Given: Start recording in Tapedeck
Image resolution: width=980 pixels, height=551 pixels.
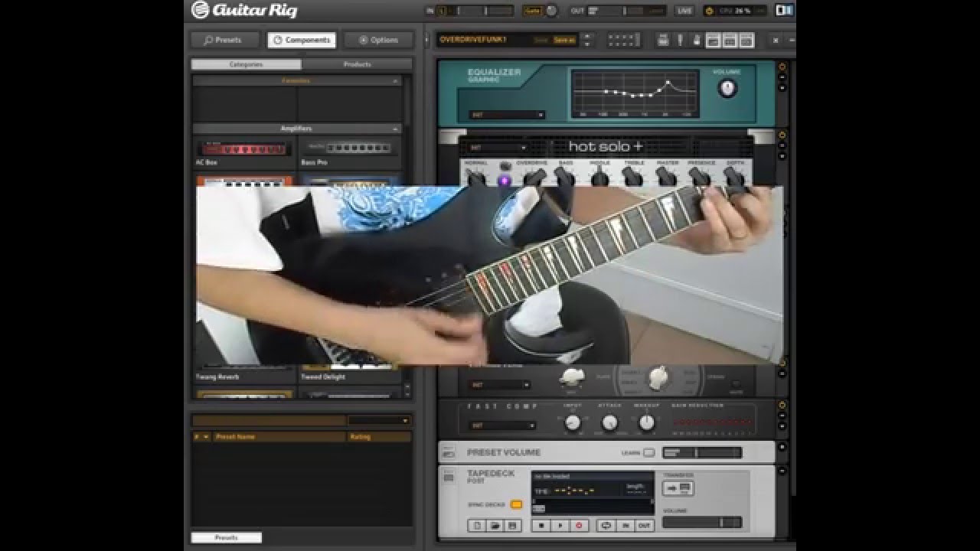Looking at the screenshot, I should pos(579,526).
